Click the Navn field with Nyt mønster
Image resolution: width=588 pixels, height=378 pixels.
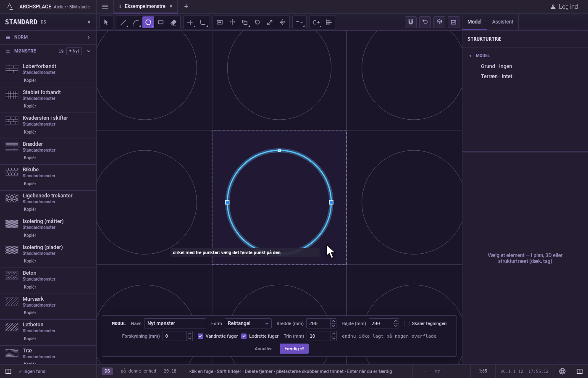[175, 323]
